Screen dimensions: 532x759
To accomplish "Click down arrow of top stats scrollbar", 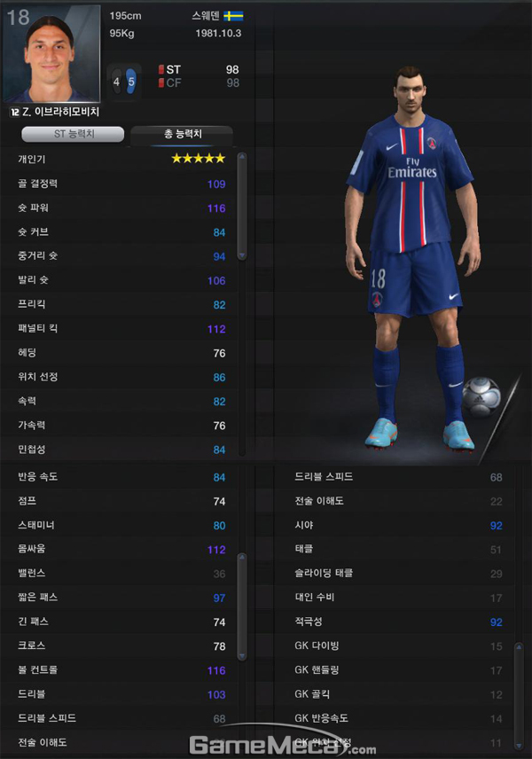I will click(x=242, y=255).
